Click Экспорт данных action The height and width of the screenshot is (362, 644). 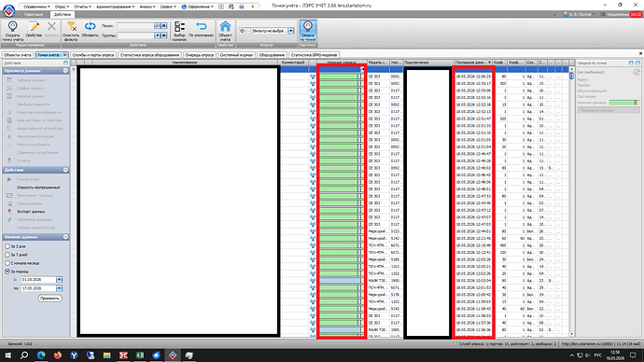tap(31, 212)
